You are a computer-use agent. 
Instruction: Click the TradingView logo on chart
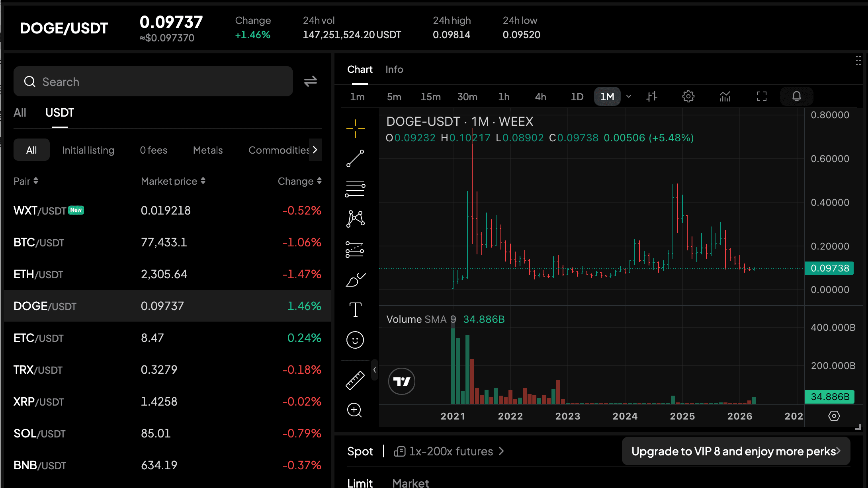[x=402, y=381]
